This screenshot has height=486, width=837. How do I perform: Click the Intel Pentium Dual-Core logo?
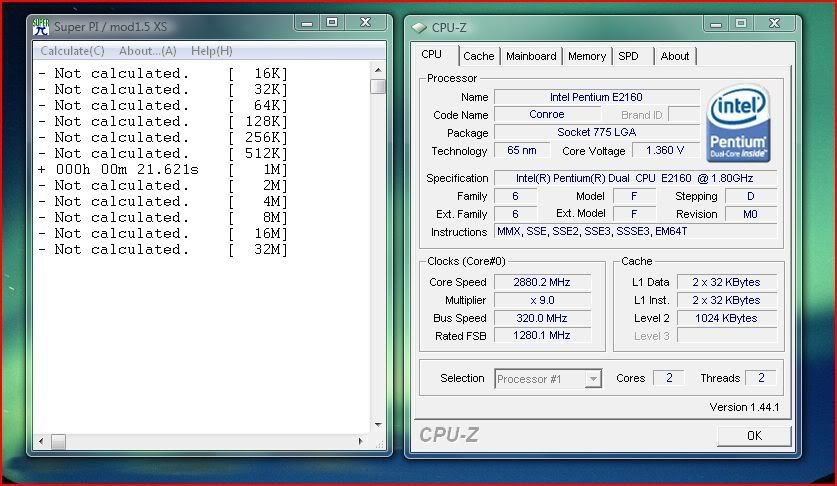[x=738, y=123]
